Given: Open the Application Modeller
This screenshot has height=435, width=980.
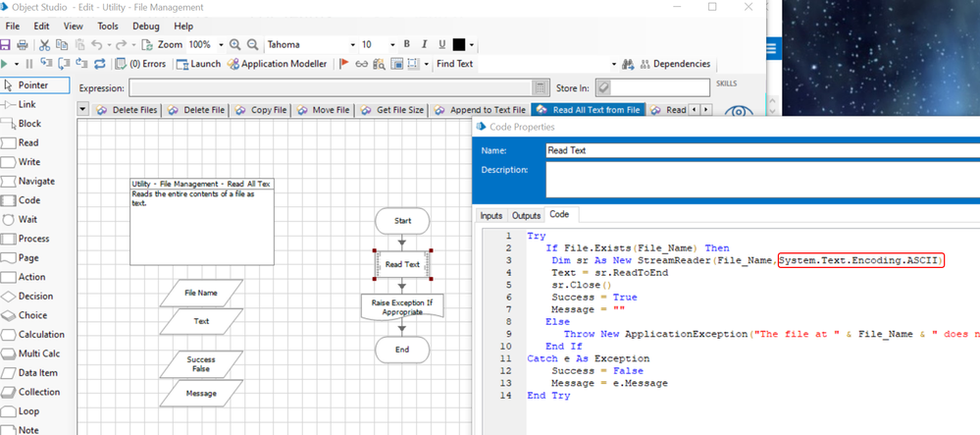Looking at the screenshot, I should pyautogui.click(x=279, y=64).
